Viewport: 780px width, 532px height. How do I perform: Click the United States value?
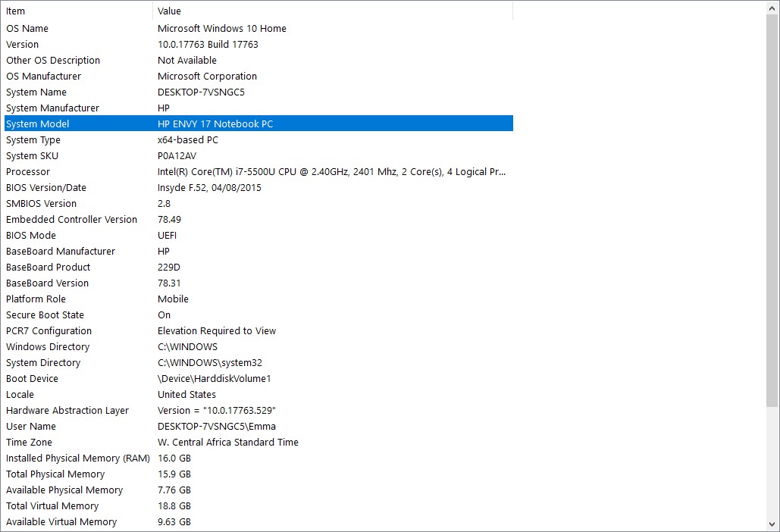point(187,394)
